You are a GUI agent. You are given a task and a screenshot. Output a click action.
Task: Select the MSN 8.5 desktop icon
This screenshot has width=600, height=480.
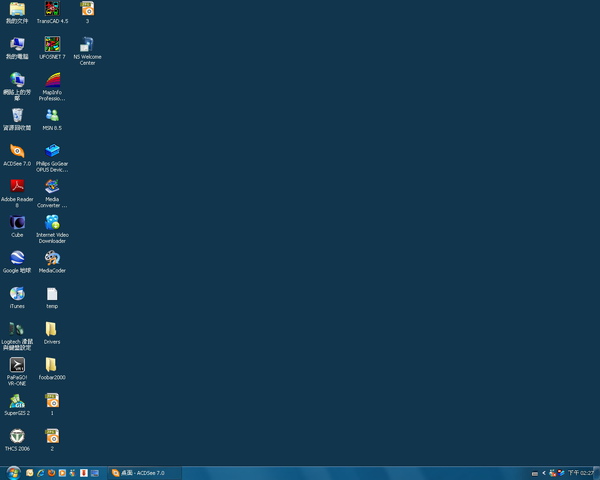click(x=52, y=119)
